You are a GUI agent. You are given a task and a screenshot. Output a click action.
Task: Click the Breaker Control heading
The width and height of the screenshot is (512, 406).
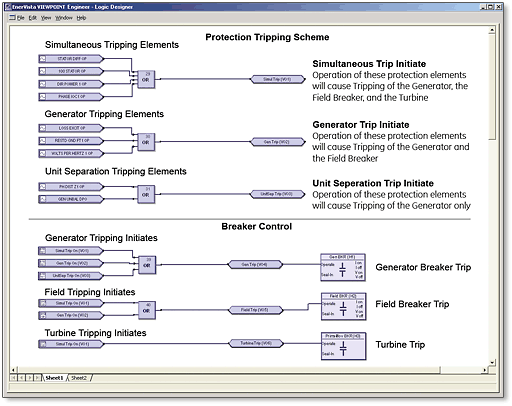coord(256,226)
